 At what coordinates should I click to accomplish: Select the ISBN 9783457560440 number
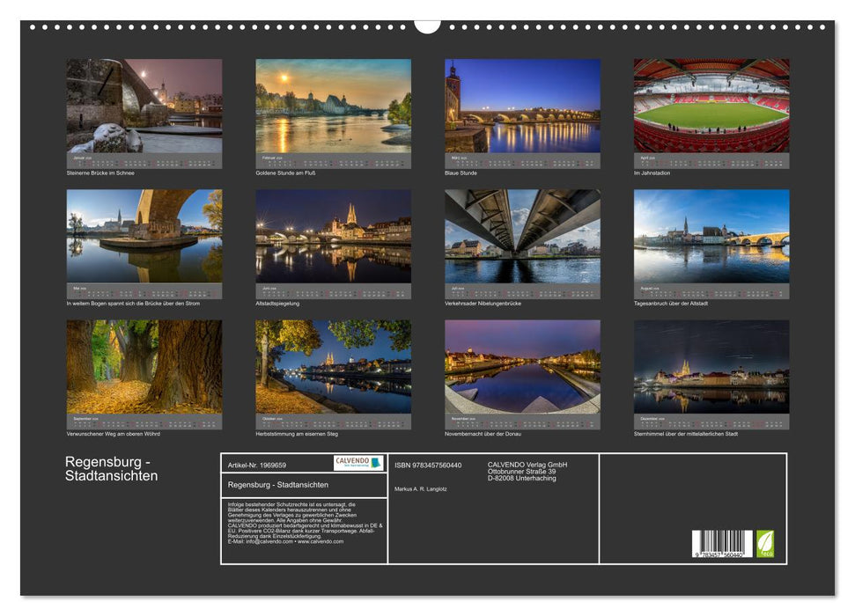(428, 464)
